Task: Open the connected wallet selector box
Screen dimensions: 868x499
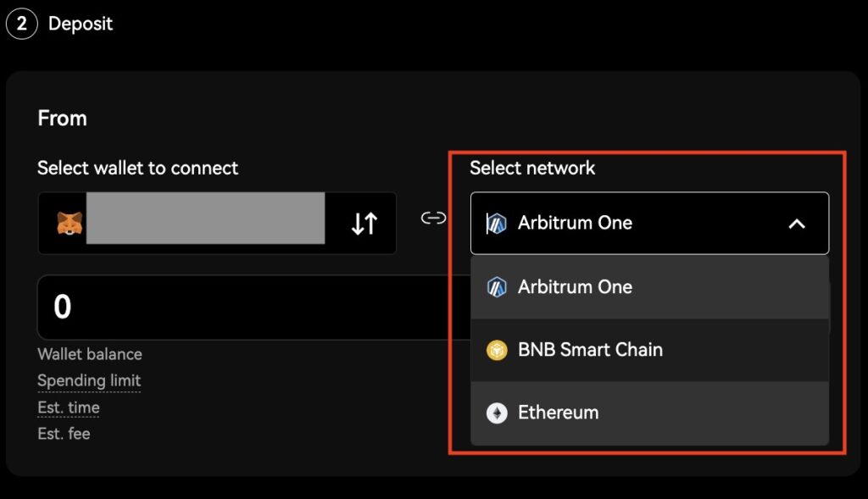Action: coord(216,224)
